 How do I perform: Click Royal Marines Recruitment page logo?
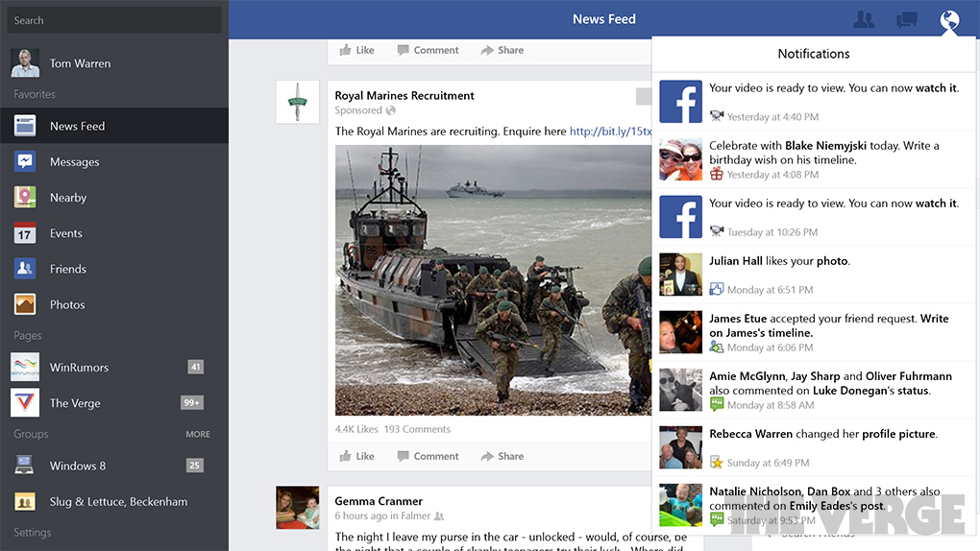[x=298, y=102]
